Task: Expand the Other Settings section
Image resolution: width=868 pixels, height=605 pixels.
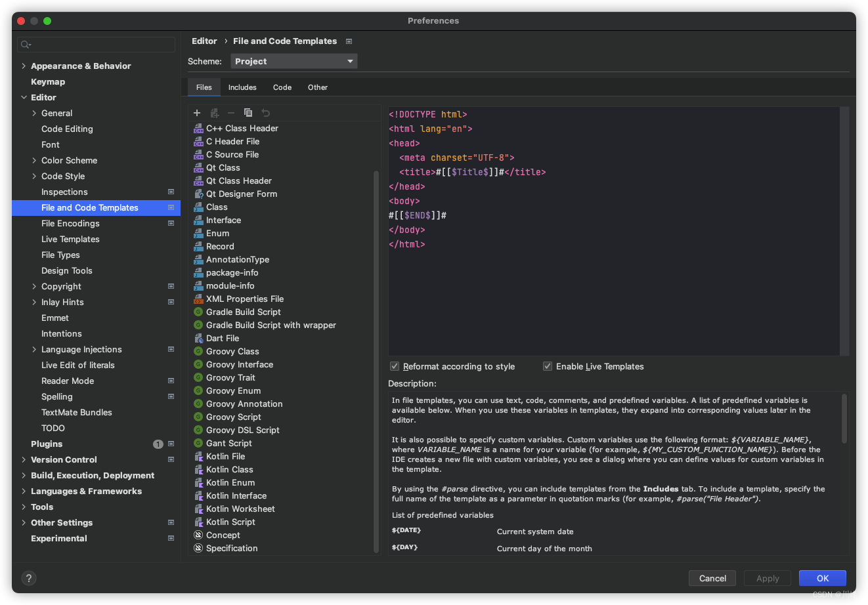Action: [x=24, y=523]
